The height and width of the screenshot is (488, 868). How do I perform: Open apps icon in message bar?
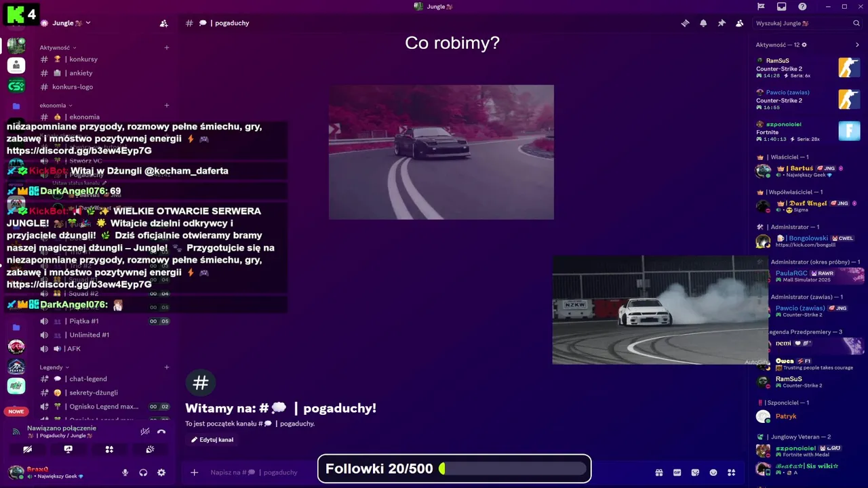tap(731, 472)
